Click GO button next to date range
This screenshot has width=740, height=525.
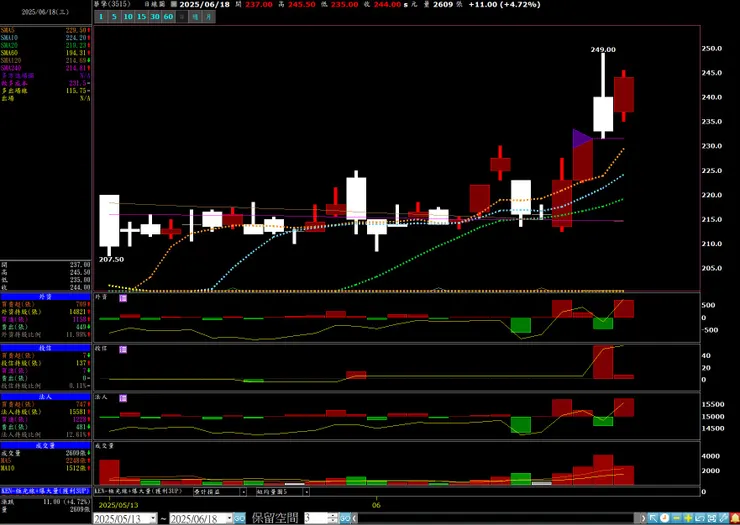tap(239, 518)
